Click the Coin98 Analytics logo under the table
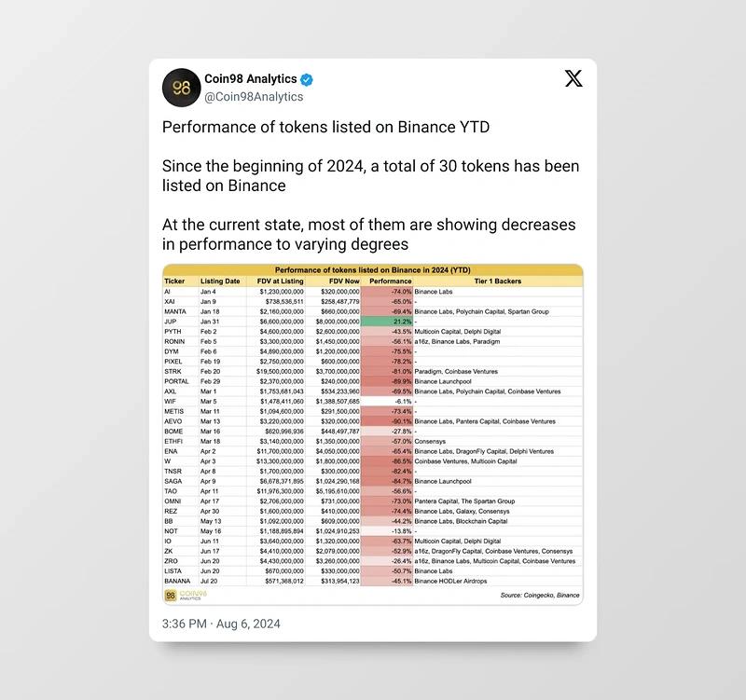Image resolution: width=746 pixels, height=700 pixels. pos(186,595)
